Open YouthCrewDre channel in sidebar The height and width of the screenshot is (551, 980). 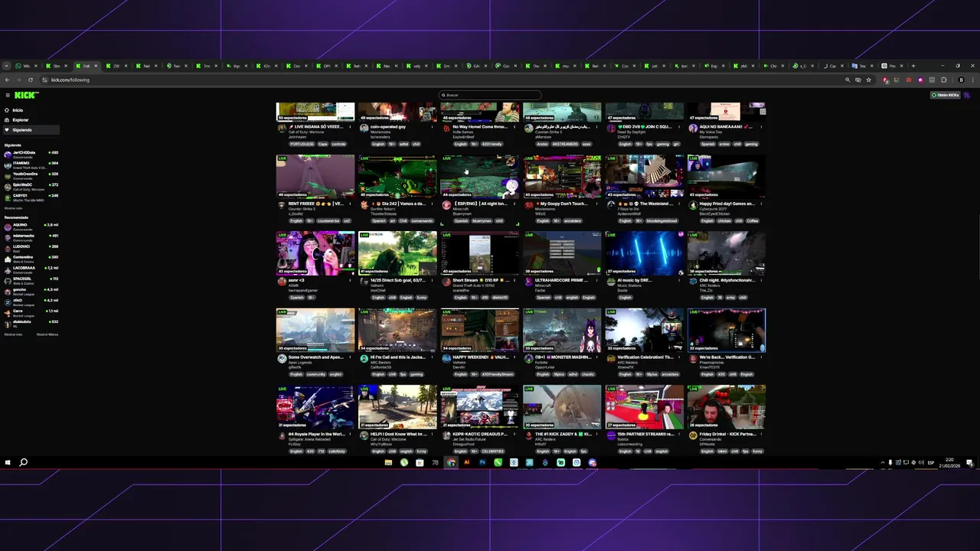(31, 175)
